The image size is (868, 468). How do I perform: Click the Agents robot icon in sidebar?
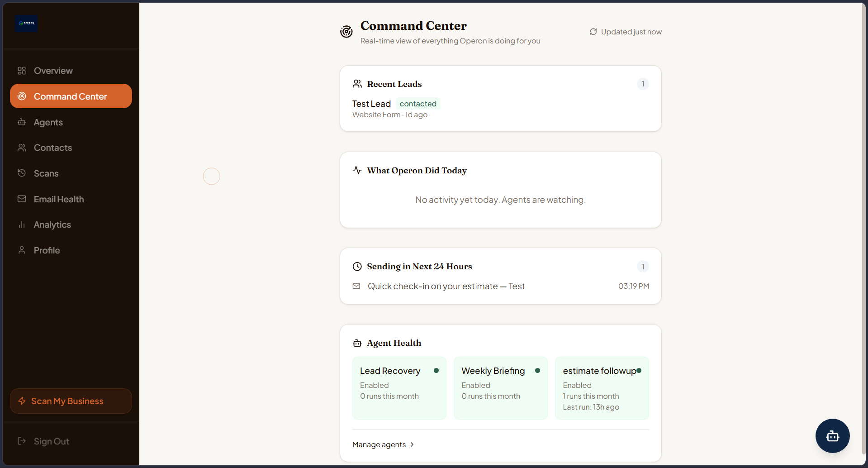(22, 122)
